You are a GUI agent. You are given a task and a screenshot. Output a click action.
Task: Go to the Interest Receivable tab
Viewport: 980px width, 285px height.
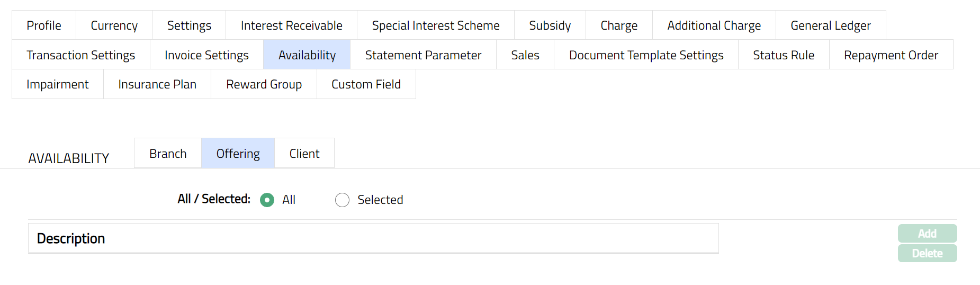pos(291,25)
